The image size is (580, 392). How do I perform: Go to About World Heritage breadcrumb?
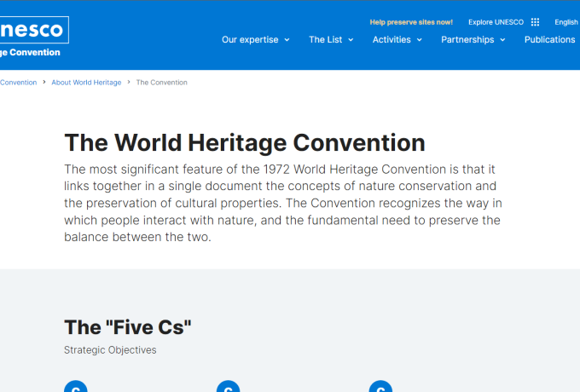86,83
